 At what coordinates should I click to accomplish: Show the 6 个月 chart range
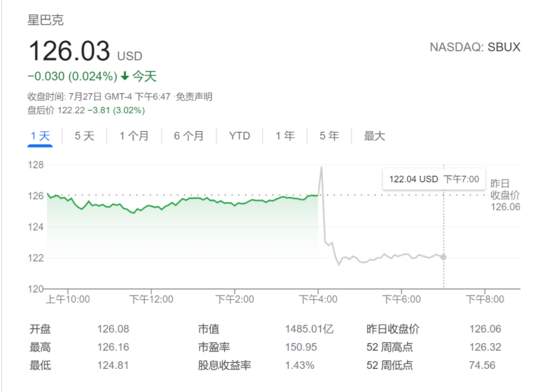click(189, 136)
